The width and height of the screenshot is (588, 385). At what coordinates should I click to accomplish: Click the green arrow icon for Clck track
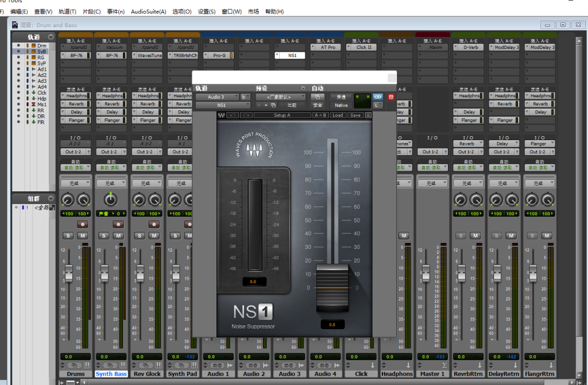[x=33, y=93]
